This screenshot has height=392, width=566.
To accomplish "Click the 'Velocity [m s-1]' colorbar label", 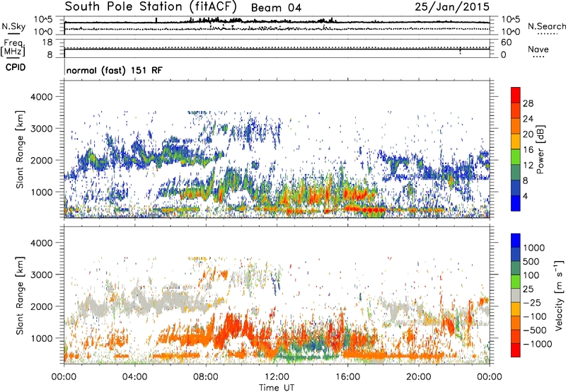I will coord(559,295).
